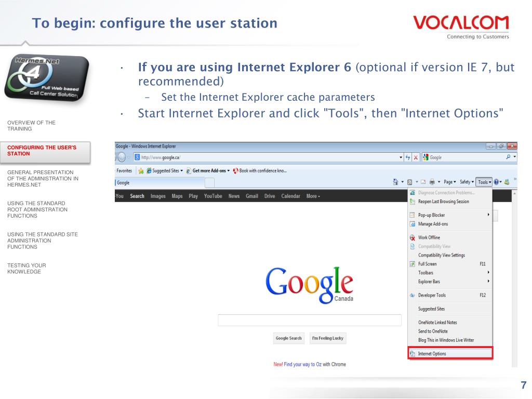Click the Read Mail icon in command bar
The height and width of the screenshot is (399, 532).
423,182
